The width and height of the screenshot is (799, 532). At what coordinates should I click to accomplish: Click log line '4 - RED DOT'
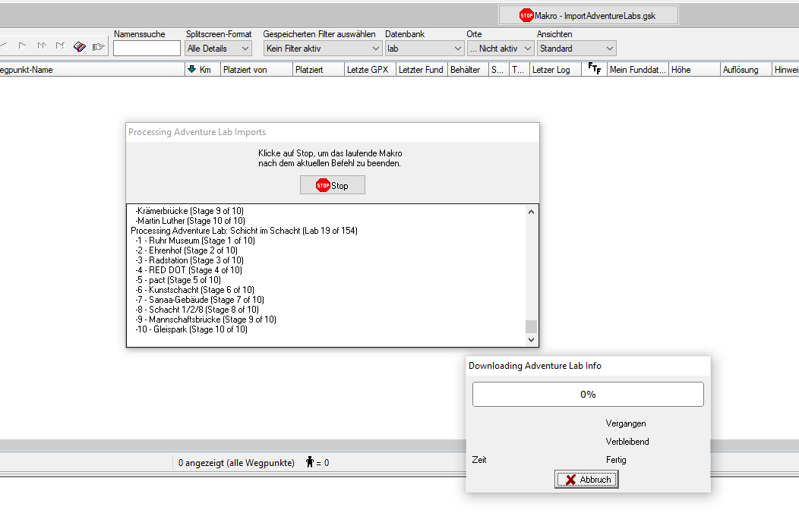(x=188, y=270)
